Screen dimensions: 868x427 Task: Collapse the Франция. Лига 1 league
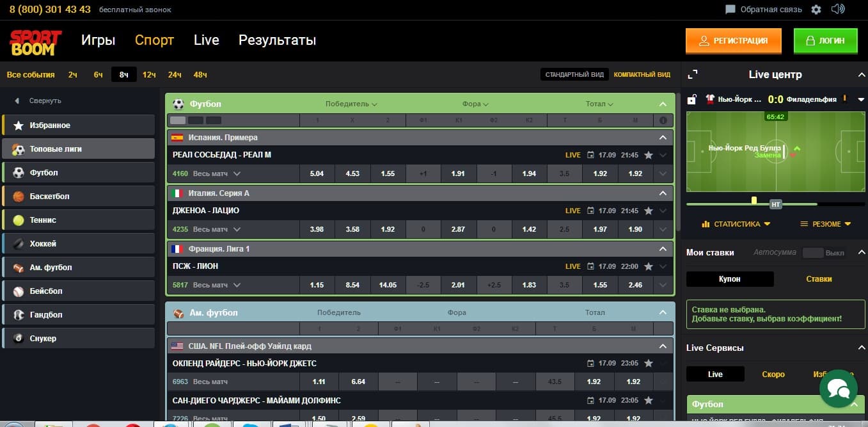click(x=663, y=249)
